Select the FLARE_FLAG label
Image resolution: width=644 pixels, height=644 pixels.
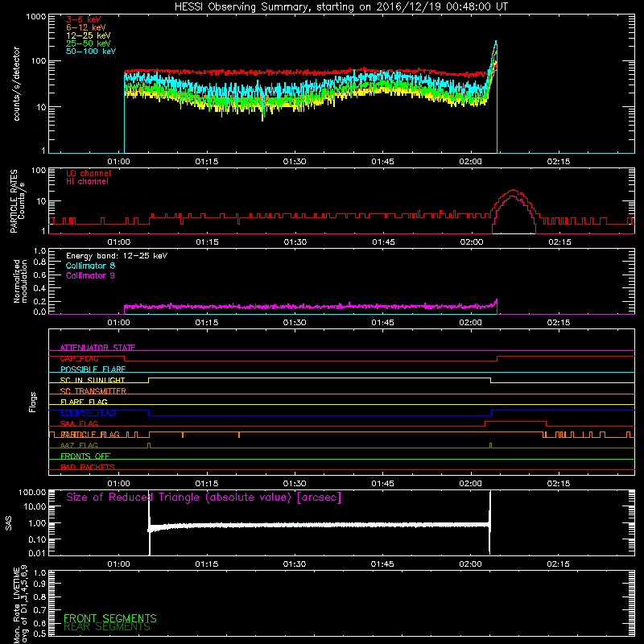point(84,402)
